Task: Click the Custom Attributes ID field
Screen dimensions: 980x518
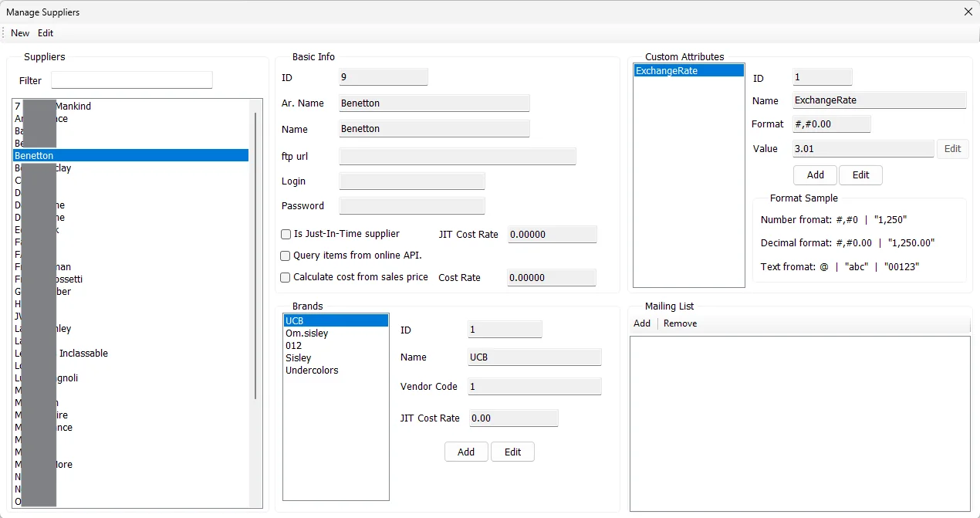Action: [x=822, y=77]
